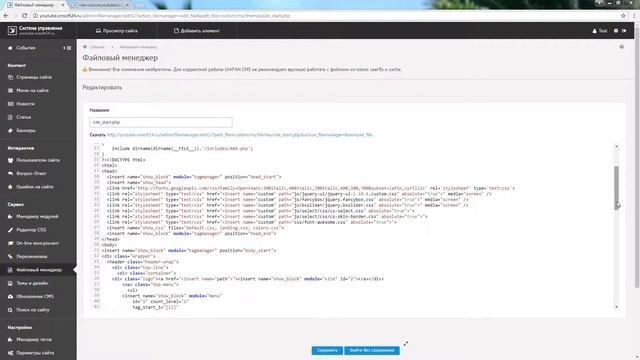
Task: Click the browser address bar URL
Action: tap(164, 16)
